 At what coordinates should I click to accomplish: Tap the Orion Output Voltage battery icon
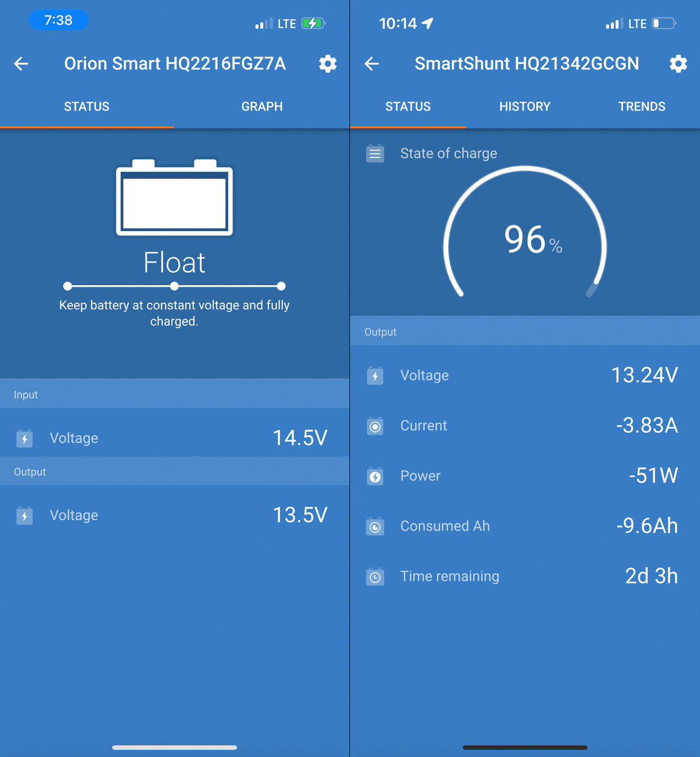tap(24, 516)
